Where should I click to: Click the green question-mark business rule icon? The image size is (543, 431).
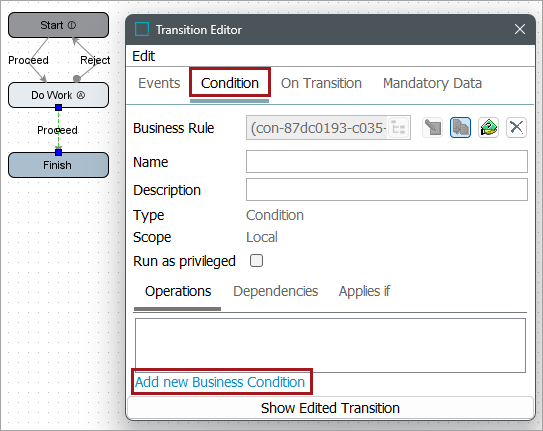(488, 127)
